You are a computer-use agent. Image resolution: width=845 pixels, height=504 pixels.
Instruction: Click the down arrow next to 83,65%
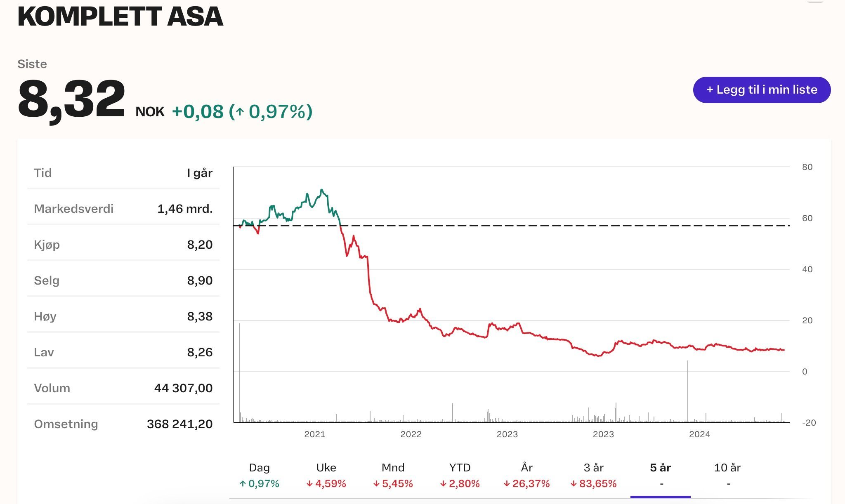click(574, 484)
